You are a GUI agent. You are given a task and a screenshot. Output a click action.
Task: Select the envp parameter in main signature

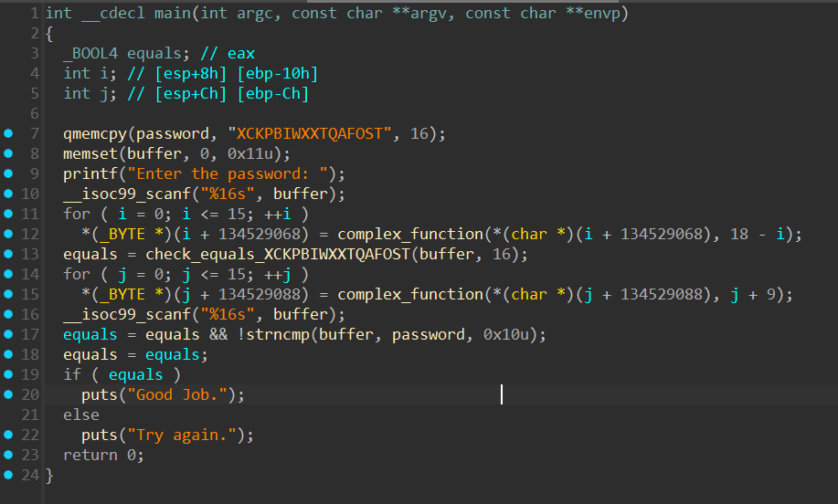tap(602, 13)
